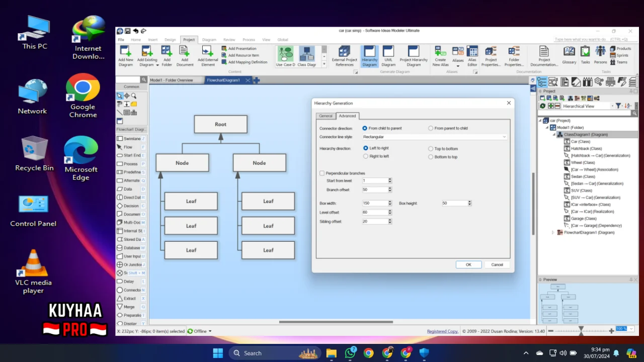Image resolution: width=644 pixels, height=362 pixels.
Task: Open Persons from ribbon
Action: [600, 55]
